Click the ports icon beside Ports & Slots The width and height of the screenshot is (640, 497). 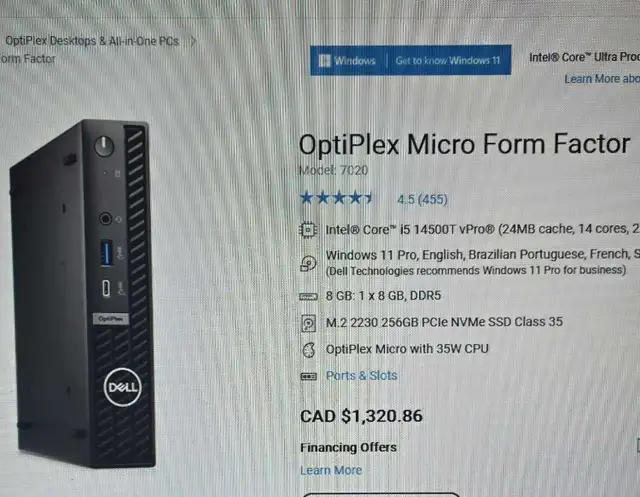[308, 376]
